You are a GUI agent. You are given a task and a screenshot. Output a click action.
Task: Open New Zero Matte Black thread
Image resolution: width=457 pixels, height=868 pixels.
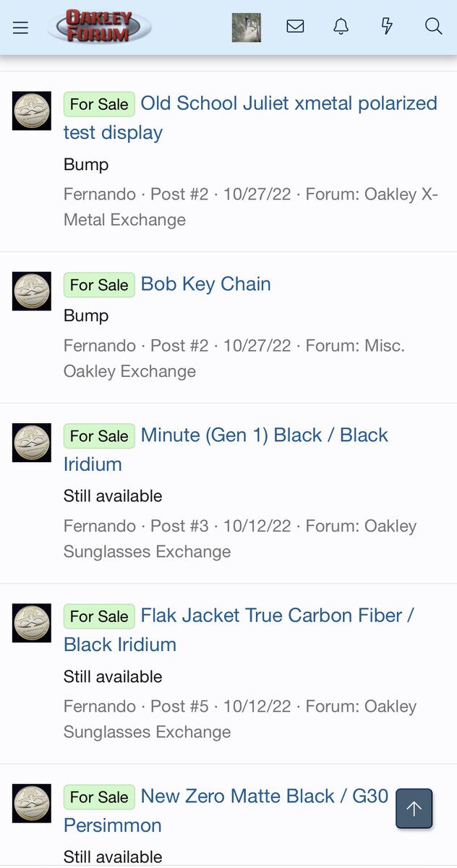coord(264,796)
